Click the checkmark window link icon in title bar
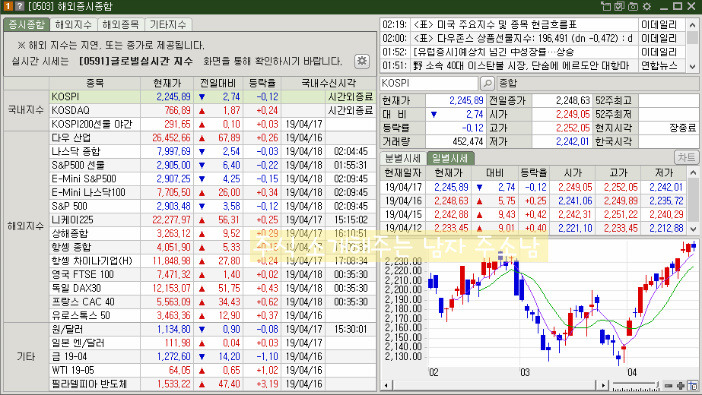The image size is (702, 395). [x=620, y=6]
